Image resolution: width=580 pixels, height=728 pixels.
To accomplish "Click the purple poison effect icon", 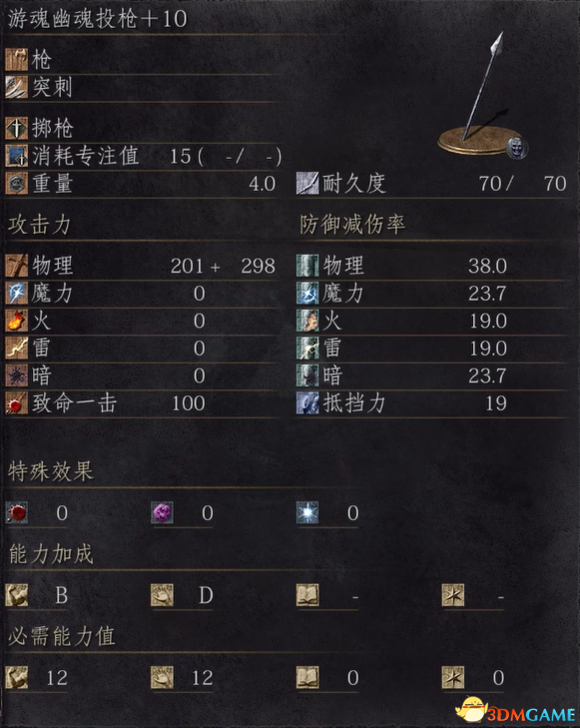I will pos(162,513).
